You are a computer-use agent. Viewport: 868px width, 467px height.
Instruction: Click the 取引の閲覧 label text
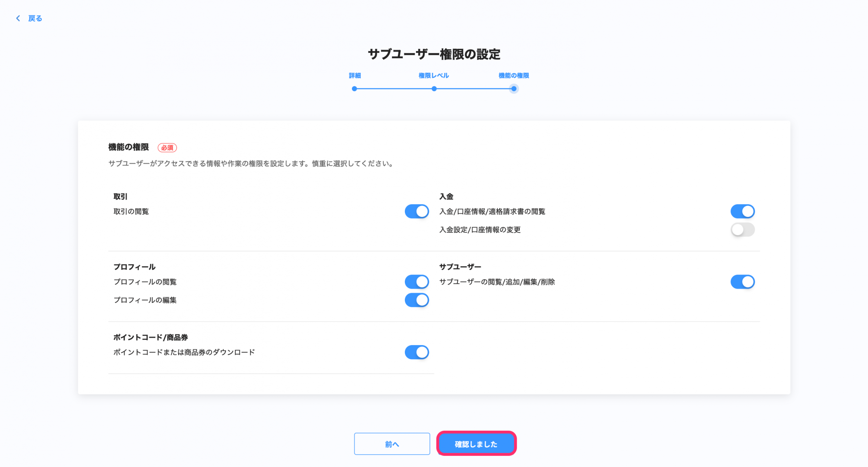(131, 211)
